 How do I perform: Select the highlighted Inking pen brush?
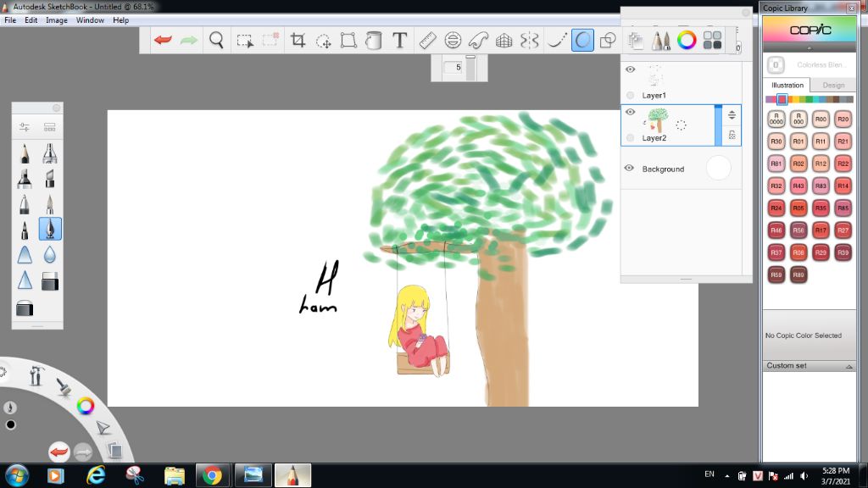[x=50, y=229]
